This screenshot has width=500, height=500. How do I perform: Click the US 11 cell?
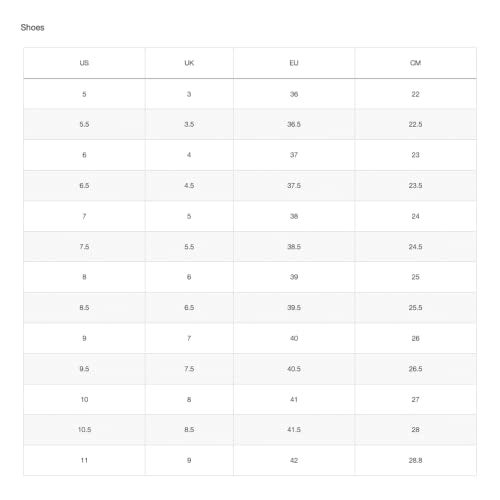tap(84, 460)
